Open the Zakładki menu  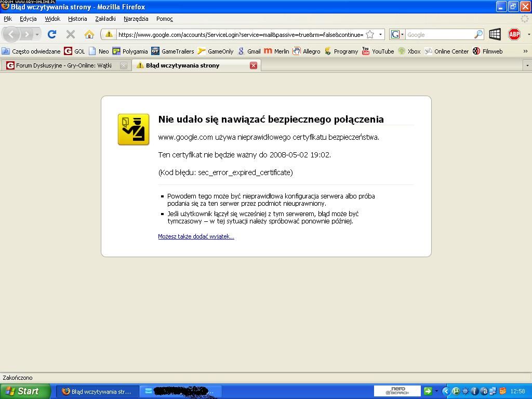point(105,19)
